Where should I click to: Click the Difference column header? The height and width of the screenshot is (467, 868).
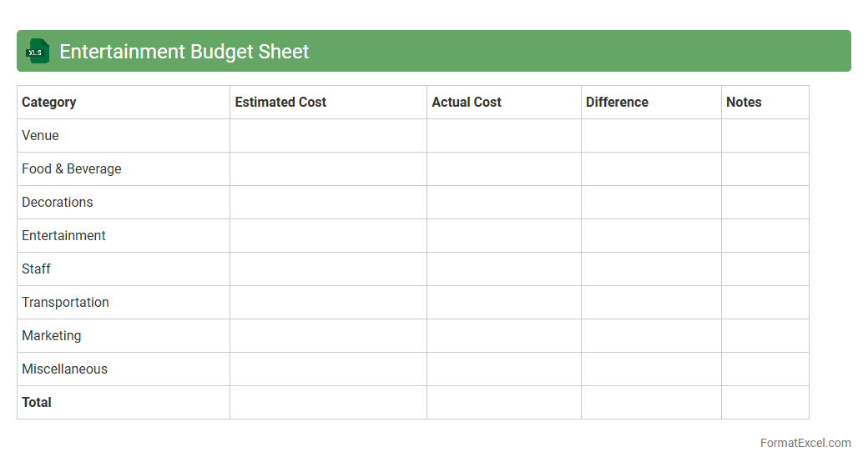tap(617, 103)
